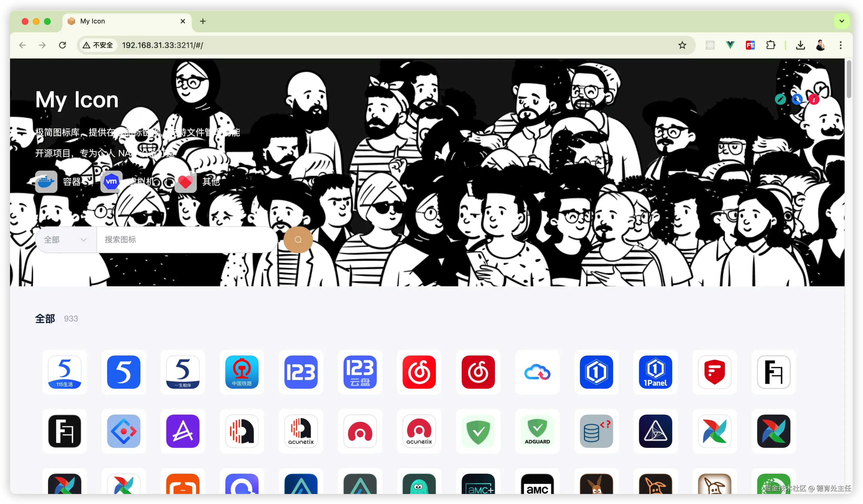Open the browser tab list chevron
Screen dimensions: 863x504
841,21
